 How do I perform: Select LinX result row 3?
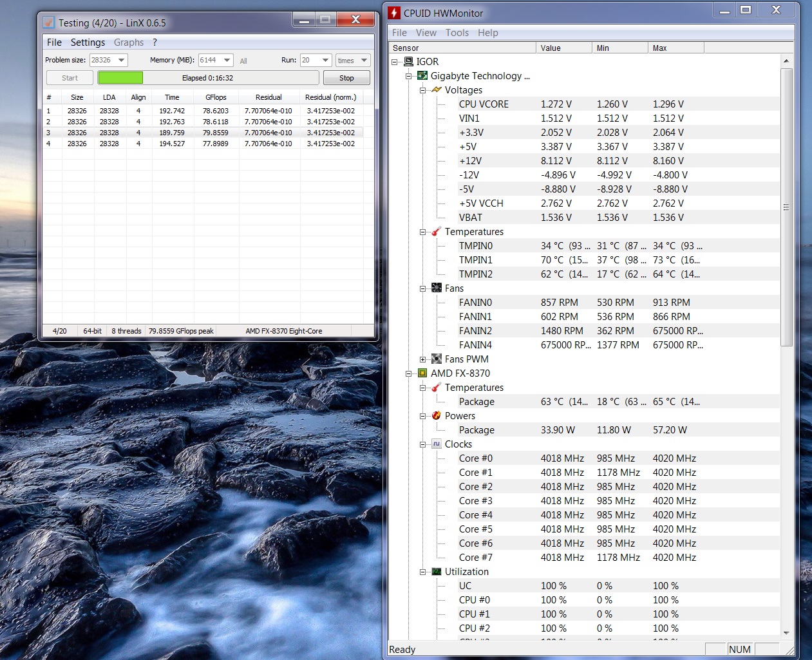[x=203, y=133]
